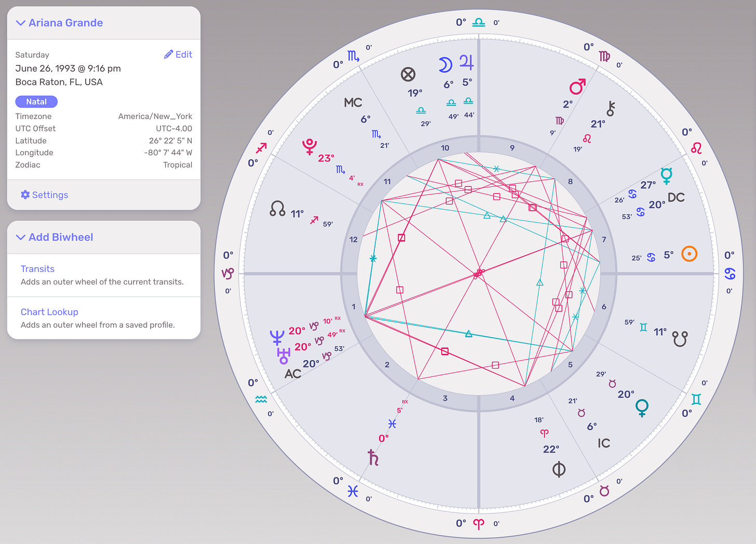Collapse the Add Biwheel panel chevron
Screen dimensions: 756x544
click(x=21, y=237)
